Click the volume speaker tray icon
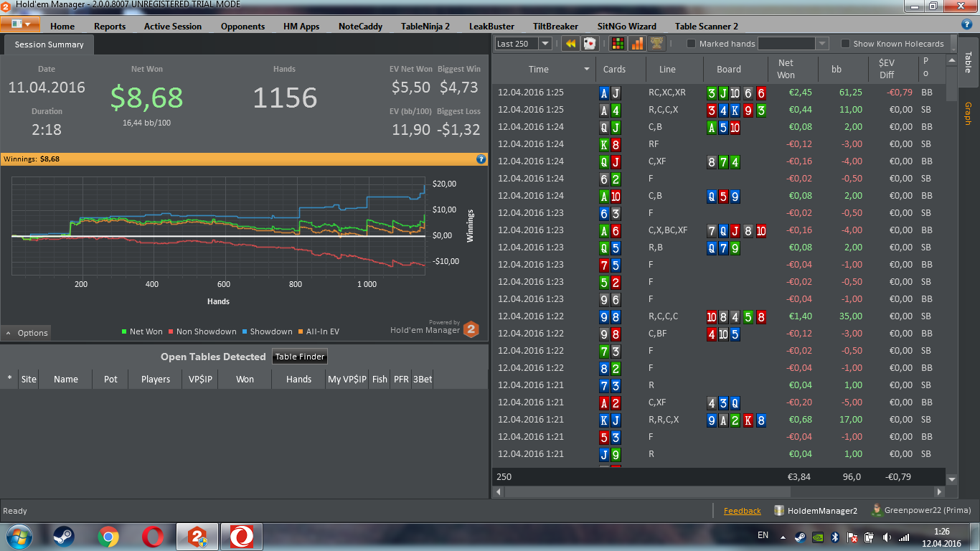 coord(887,537)
